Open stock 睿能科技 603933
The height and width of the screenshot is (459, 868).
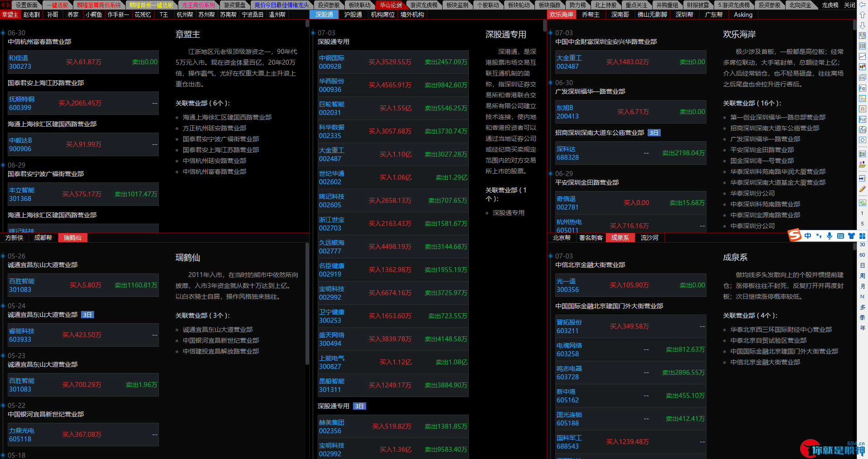pos(83,335)
